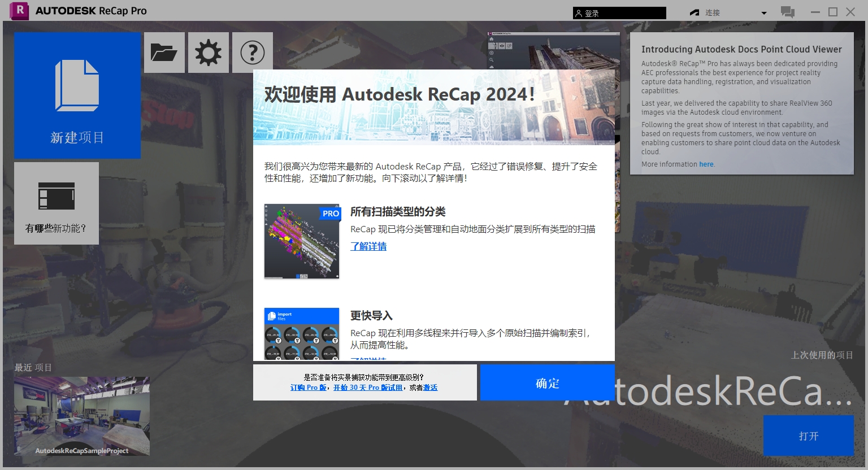Open the 连接 connect dropdown
This screenshot has width=868, height=470.
[x=763, y=13]
